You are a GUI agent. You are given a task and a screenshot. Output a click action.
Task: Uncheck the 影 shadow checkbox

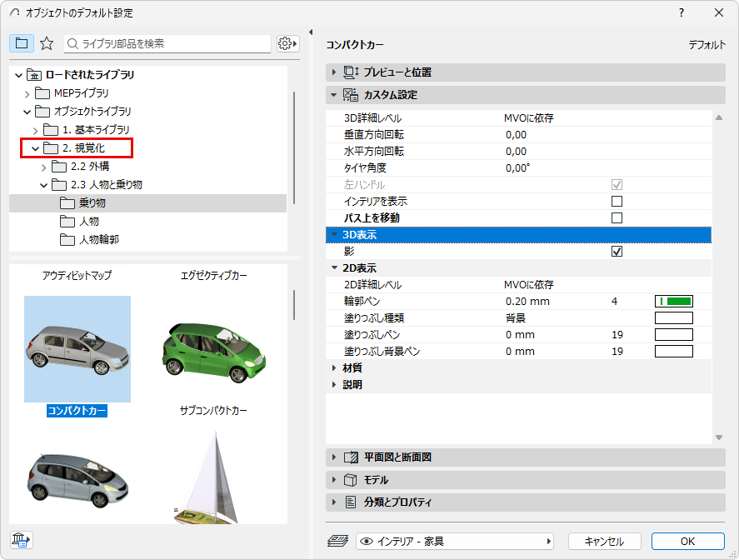(617, 251)
